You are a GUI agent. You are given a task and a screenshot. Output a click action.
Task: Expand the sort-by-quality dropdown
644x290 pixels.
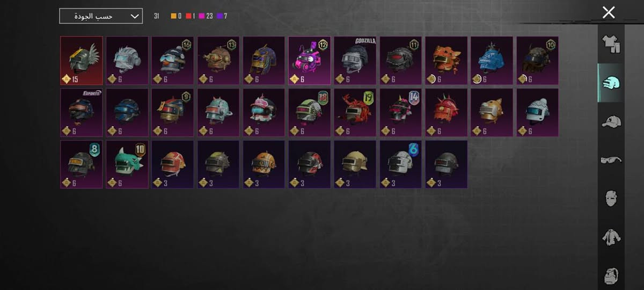coord(101,16)
